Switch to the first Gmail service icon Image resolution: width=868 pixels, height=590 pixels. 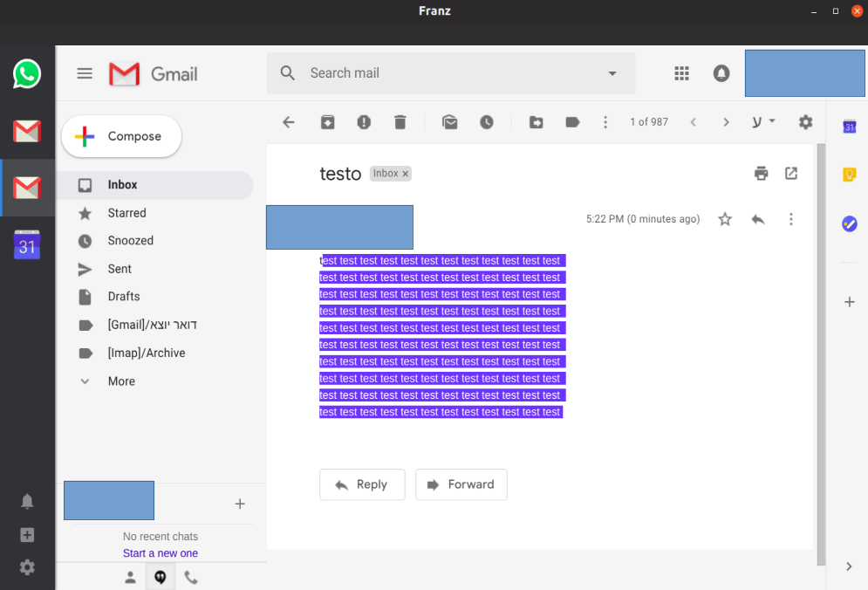(26, 131)
